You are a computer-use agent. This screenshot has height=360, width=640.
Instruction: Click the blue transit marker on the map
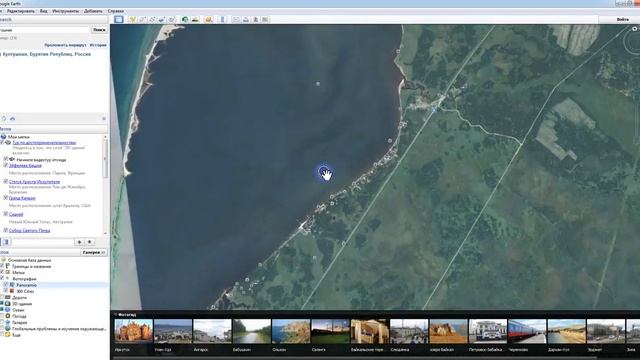click(x=434, y=110)
